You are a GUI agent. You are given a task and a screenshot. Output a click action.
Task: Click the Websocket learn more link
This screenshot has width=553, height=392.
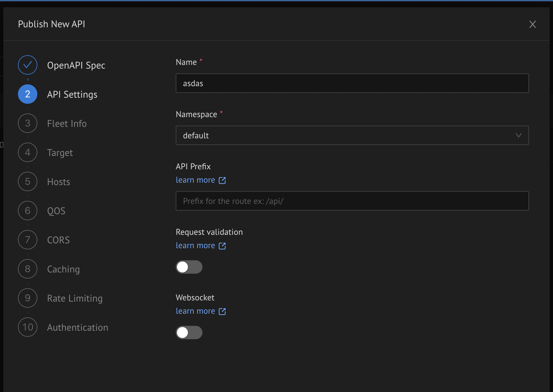click(x=195, y=311)
